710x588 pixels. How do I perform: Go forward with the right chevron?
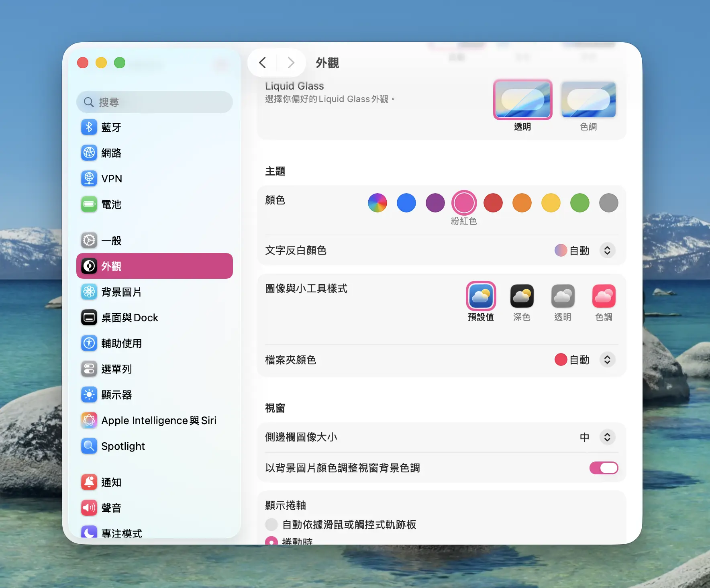(x=291, y=63)
